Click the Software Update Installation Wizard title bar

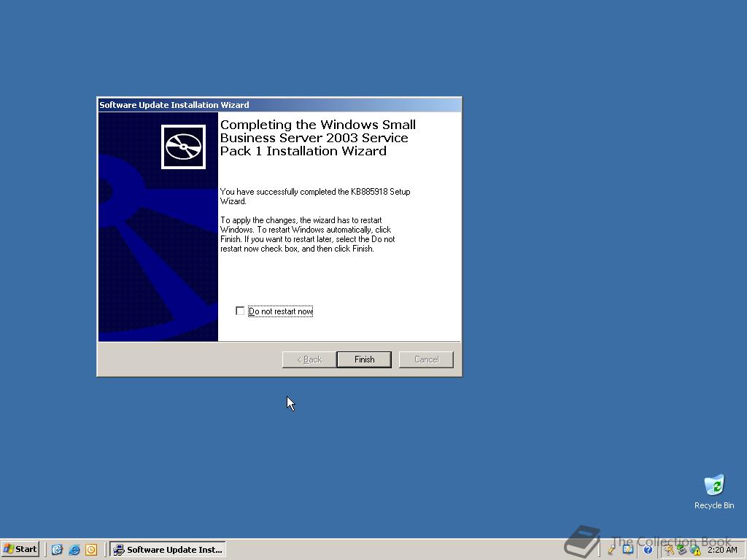[x=279, y=105]
